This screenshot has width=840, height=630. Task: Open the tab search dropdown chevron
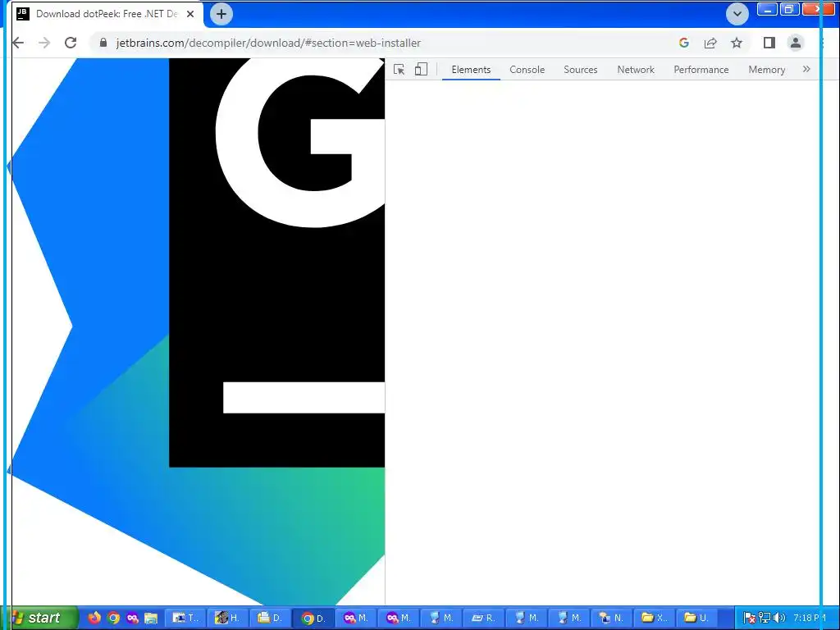coord(737,14)
